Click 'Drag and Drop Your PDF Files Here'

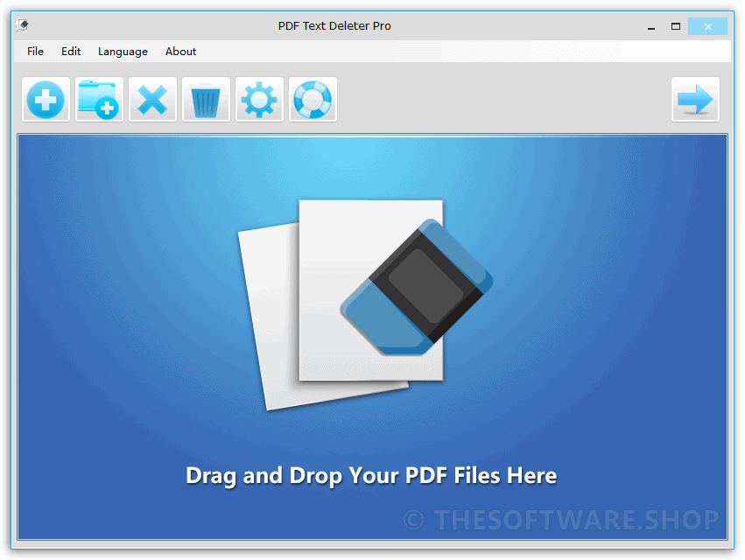coord(371,475)
